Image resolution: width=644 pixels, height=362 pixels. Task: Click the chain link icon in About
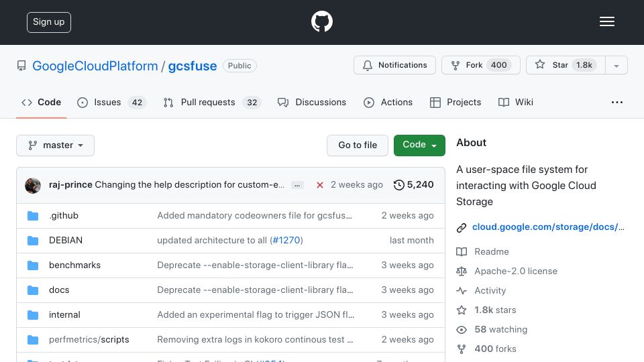462,228
